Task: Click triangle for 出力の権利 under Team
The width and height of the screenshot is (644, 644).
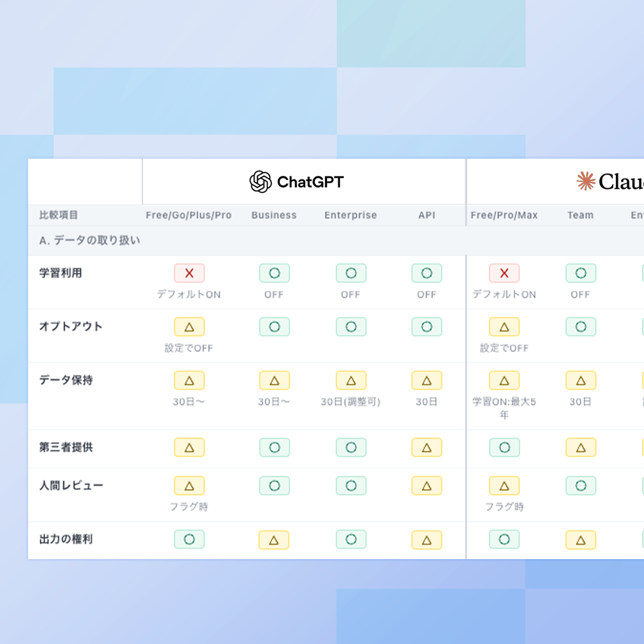Action: pyautogui.click(x=581, y=540)
